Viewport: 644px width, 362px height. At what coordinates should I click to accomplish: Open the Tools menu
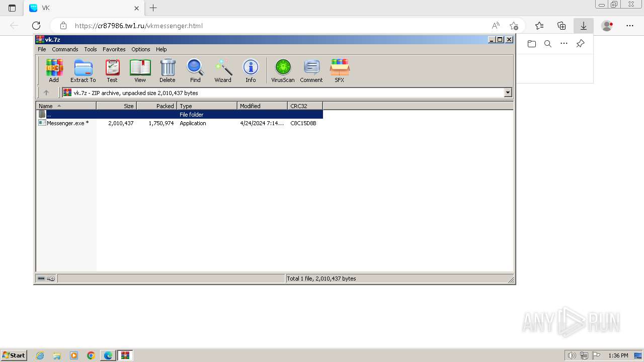[91, 49]
